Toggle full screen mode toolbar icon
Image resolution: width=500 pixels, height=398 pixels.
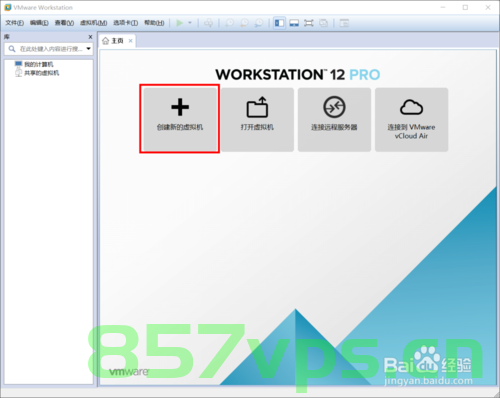pyautogui.click(x=309, y=23)
